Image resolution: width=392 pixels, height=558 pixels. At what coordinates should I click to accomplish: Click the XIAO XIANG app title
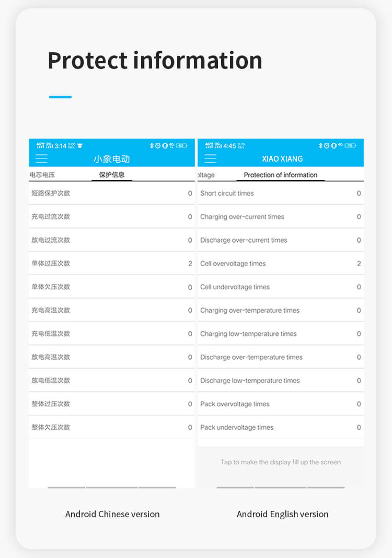click(x=282, y=159)
